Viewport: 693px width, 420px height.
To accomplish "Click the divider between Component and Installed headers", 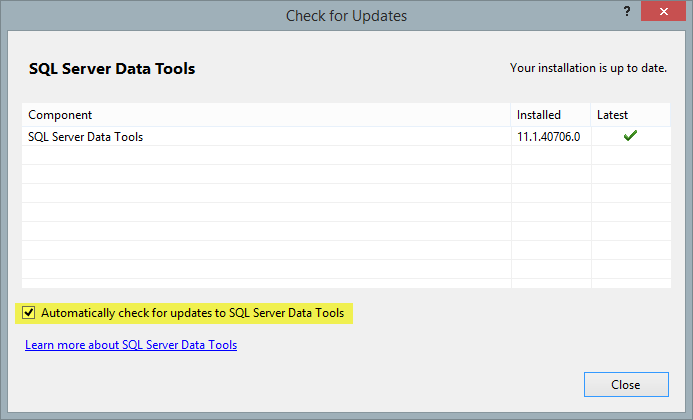I will click(x=511, y=115).
